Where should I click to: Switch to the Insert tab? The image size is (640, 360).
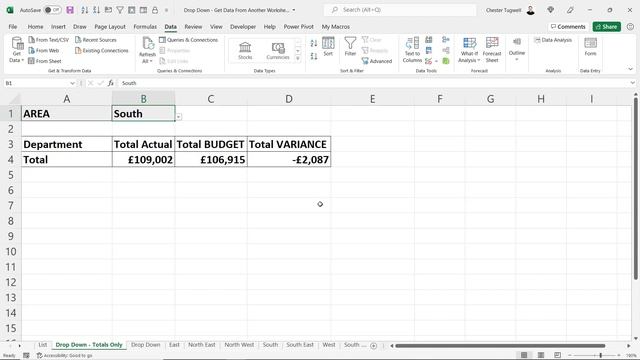tap(58, 27)
